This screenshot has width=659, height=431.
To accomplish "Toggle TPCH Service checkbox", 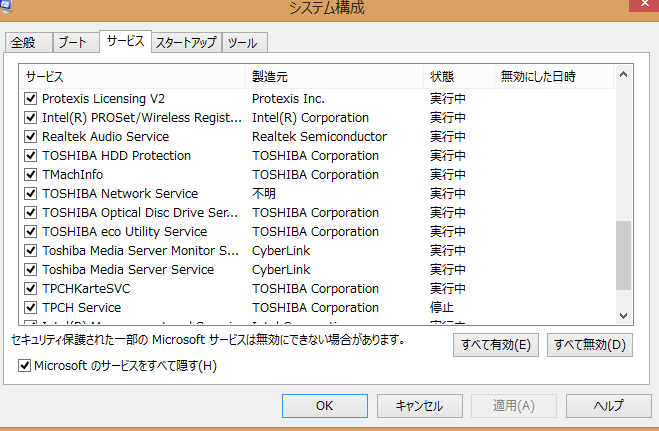I will point(31,308).
